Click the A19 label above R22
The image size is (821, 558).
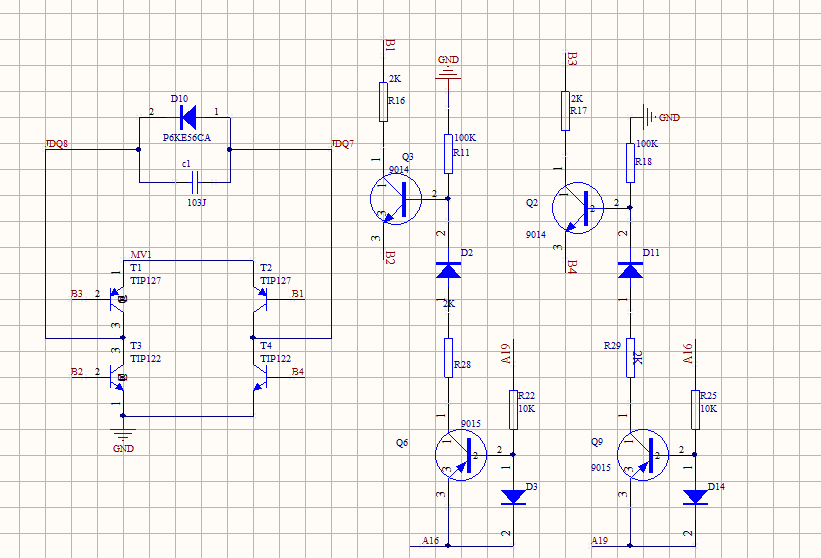[505, 354]
